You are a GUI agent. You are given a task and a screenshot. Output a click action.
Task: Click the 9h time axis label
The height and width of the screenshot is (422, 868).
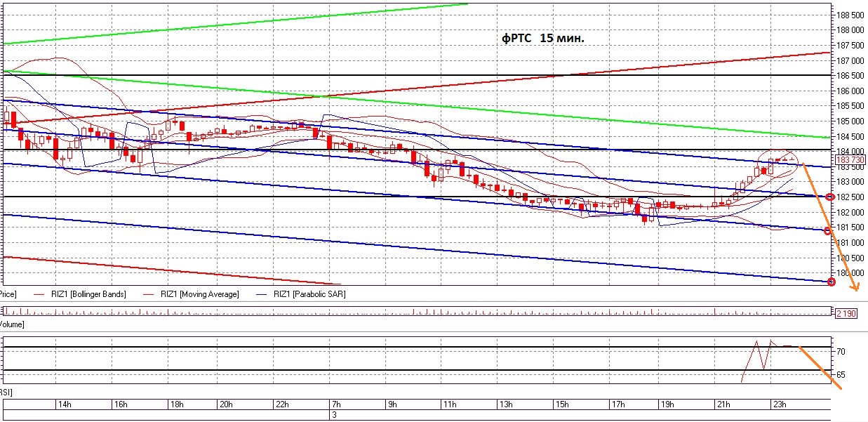click(393, 404)
